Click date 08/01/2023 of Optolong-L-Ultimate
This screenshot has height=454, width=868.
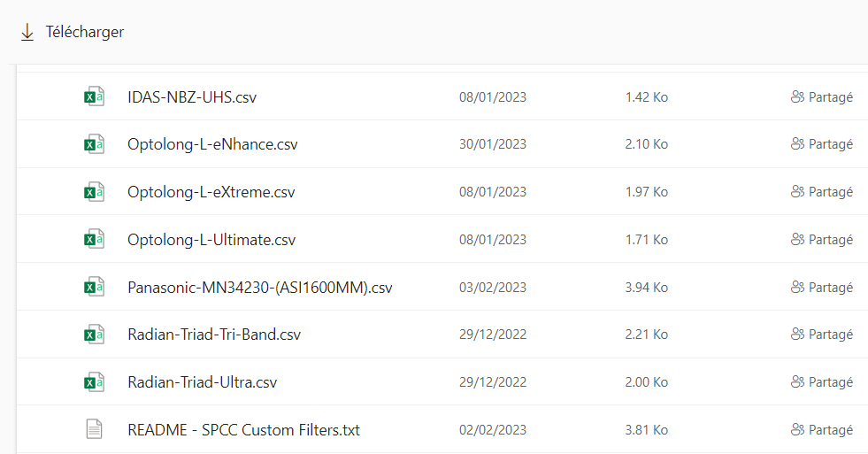point(493,240)
